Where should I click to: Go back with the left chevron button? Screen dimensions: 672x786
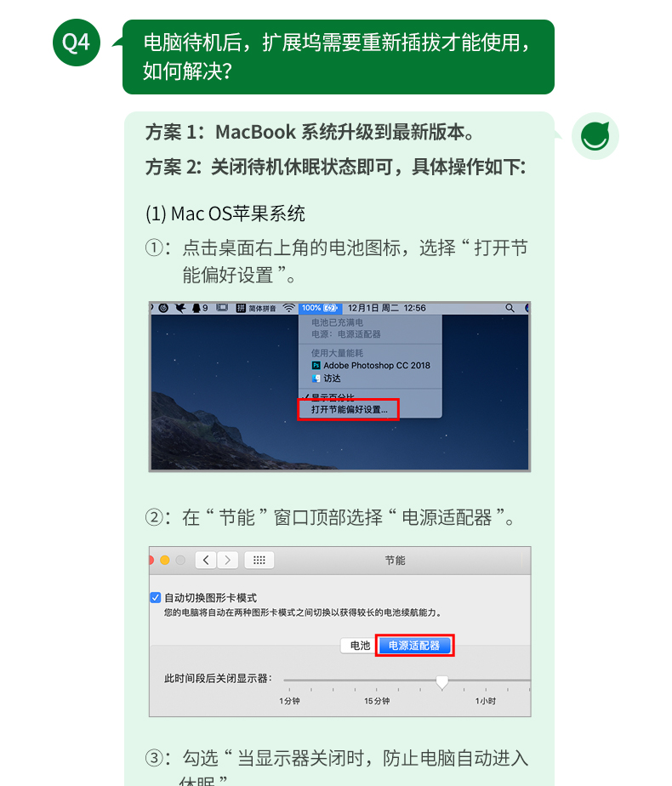(206, 560)
